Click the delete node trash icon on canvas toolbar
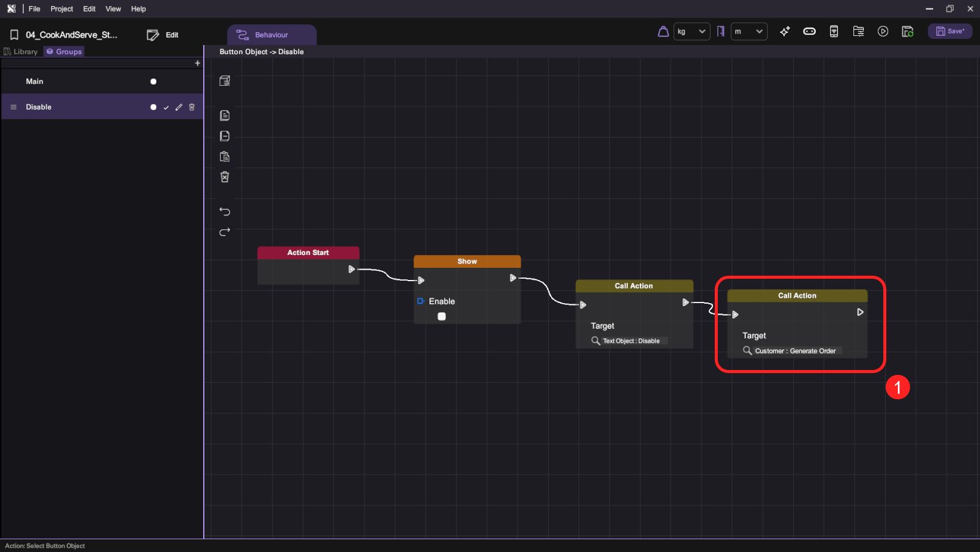This screenshot has width=980, height=552. 224,177
